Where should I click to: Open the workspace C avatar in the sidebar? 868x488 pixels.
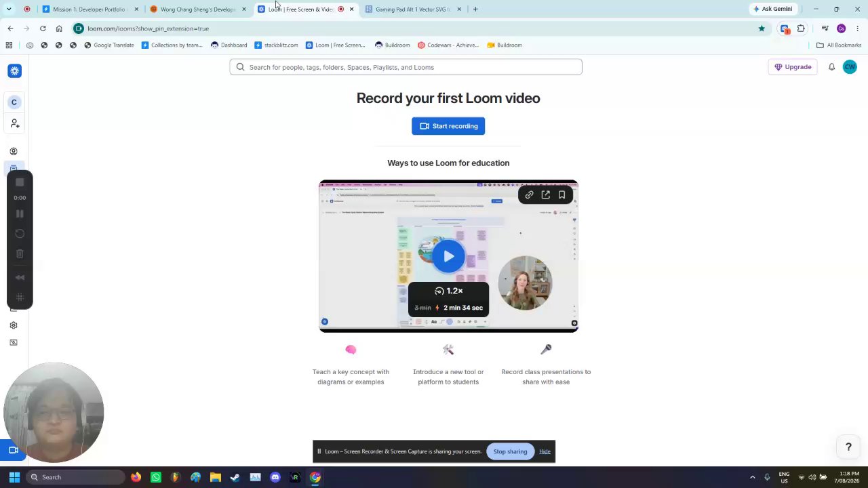[x=14, y=102]
